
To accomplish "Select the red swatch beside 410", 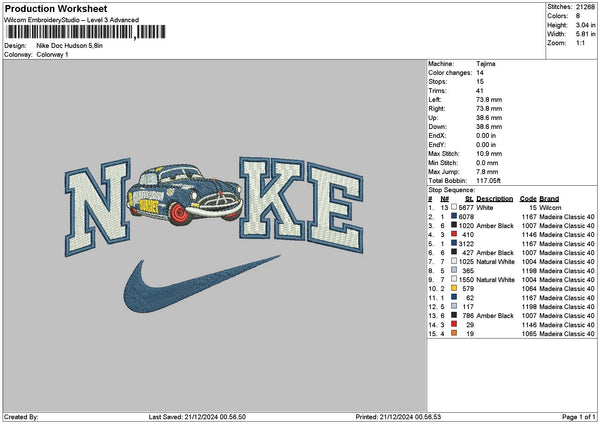I will 454,234.
